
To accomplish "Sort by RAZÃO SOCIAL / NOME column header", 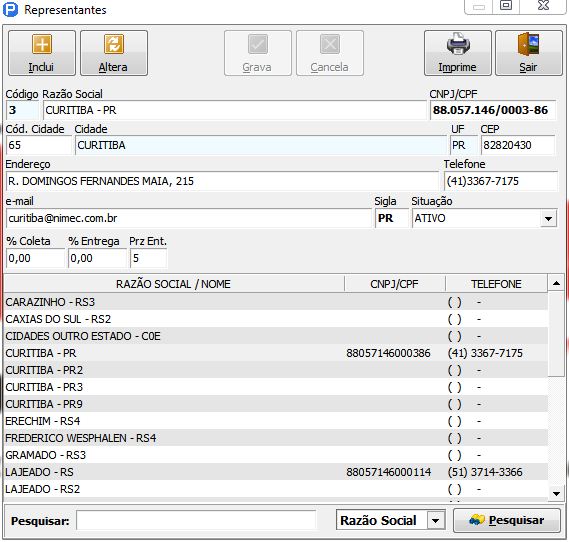I will click(x=173, y=284).
